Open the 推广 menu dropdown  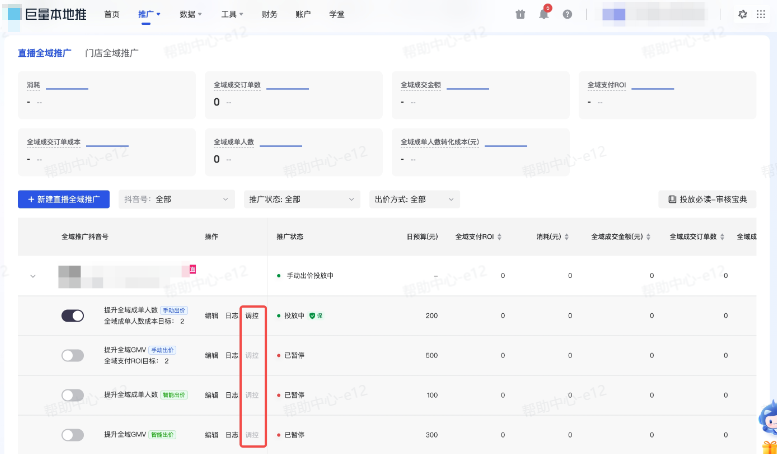tap(149, 14)
